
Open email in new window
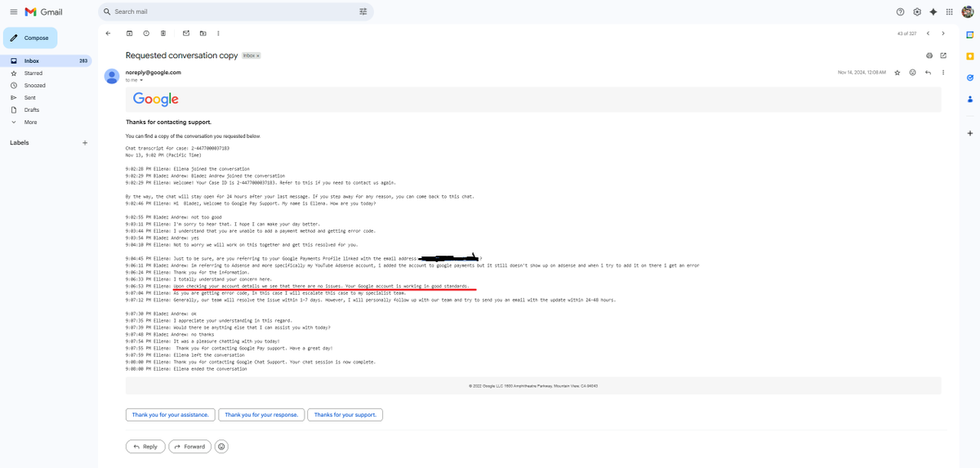coord(943,56)
